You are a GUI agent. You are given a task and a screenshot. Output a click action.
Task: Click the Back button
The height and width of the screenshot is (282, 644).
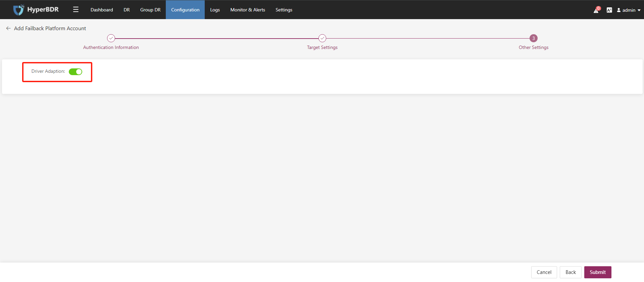(x=571, y=272)
